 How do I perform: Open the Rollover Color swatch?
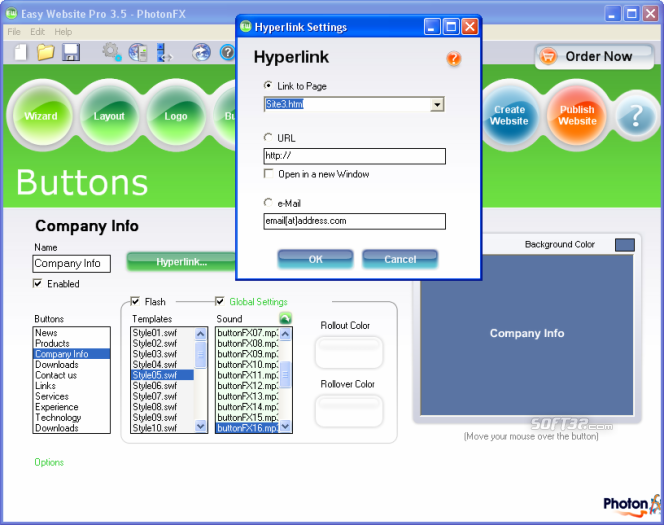pyautogui.click(x=349, y=411)
